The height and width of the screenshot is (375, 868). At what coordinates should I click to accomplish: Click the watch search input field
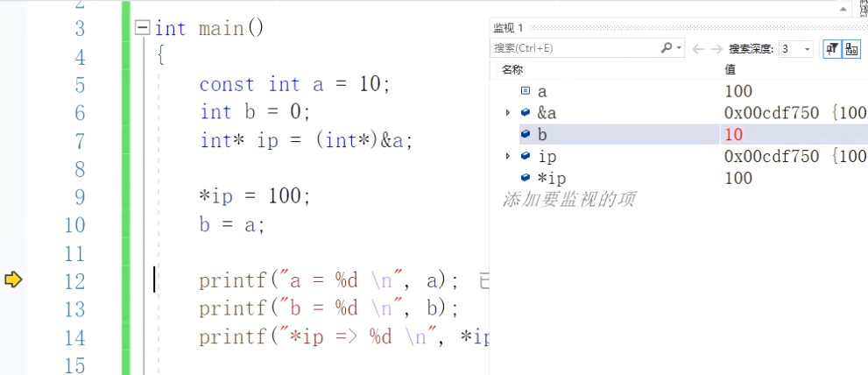[574, 48]
